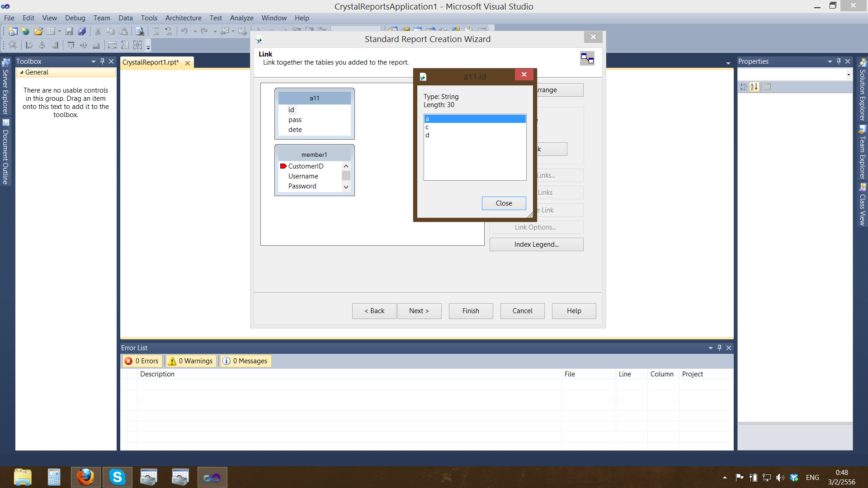
Task: Open the Tools menu
Action: pos(149,18)
